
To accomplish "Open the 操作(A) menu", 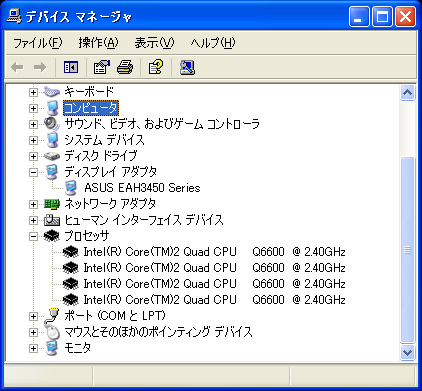I will coord(98,43).
